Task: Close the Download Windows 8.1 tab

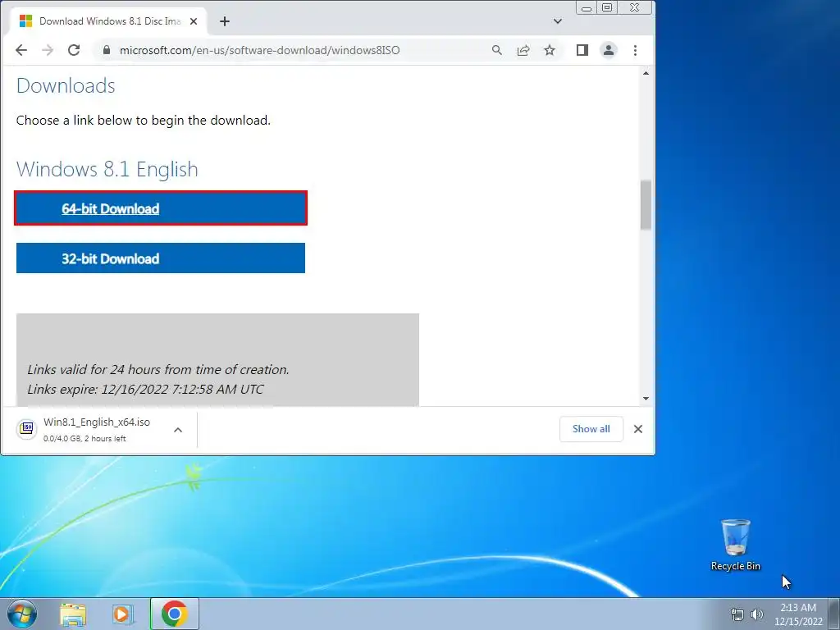Action: pos(194,21)
